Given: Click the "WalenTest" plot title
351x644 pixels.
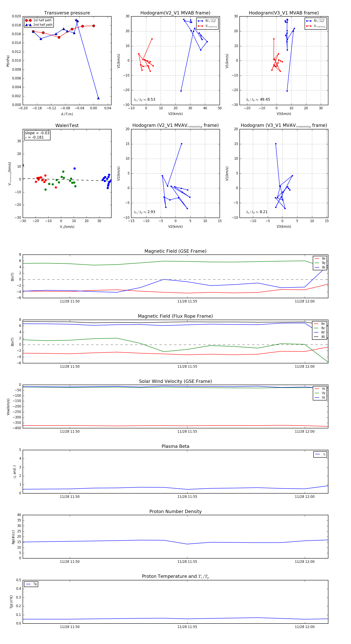Looking at the screenshot, I should (67, 125).
